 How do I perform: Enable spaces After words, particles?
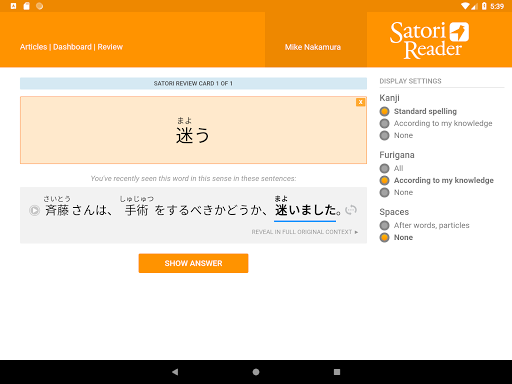425,225
